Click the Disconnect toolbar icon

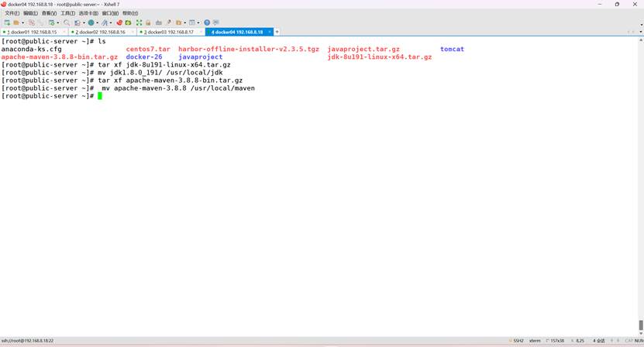pyautogui.click(x=32, y=22)
